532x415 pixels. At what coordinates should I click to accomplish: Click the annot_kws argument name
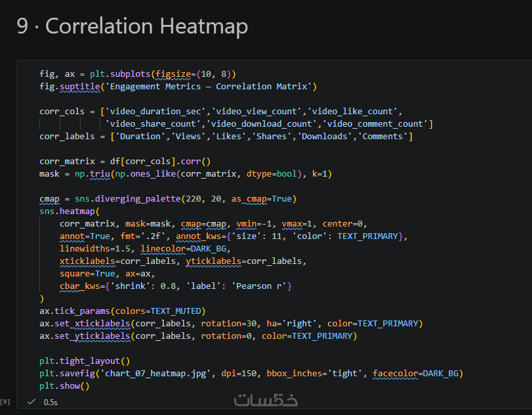[198, 236]
